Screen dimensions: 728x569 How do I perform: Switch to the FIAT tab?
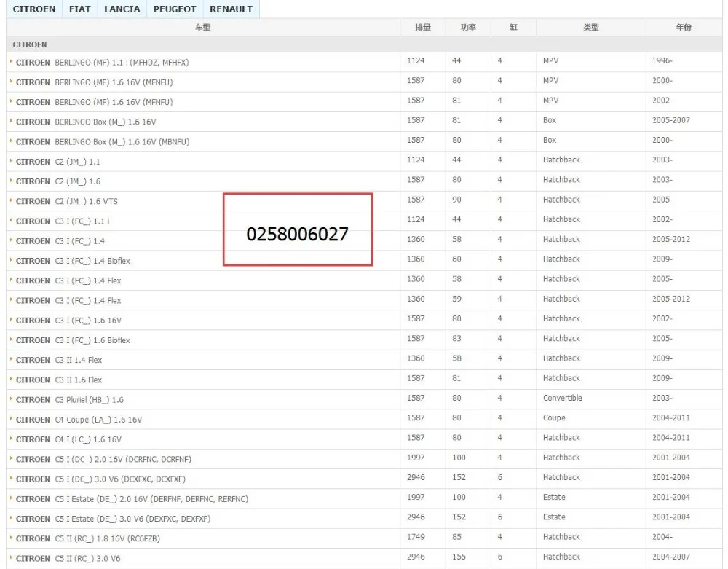coord(80,9)
